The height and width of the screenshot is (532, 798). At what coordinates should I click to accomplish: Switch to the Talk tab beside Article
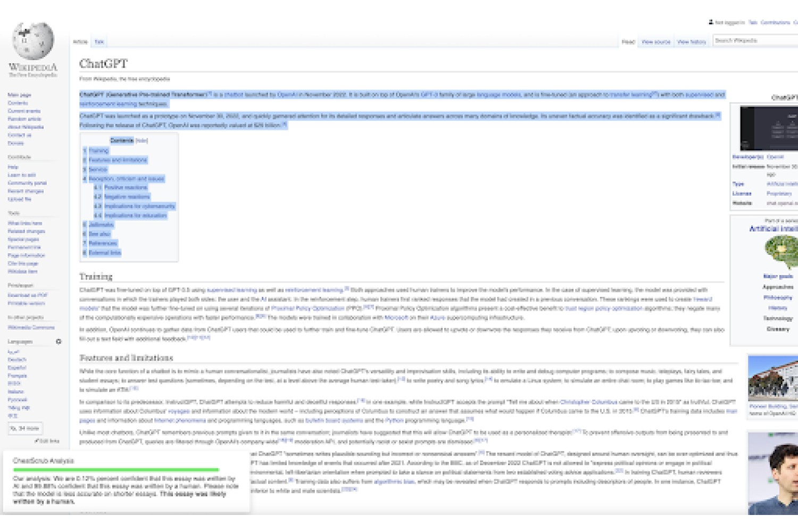99,41
